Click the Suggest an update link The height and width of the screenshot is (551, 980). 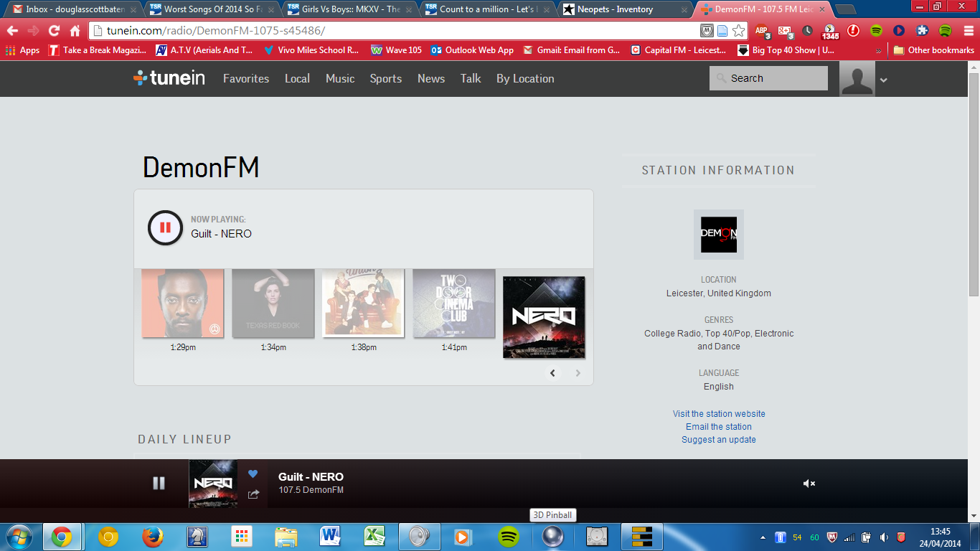[719, 440]
